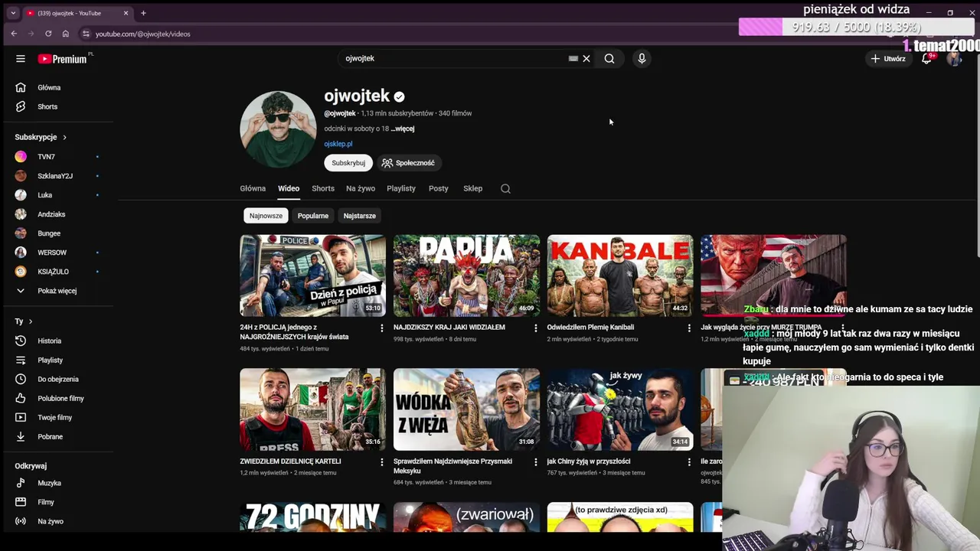Viewport: 980px width, 551px height.
Task: Select the Wideo tab
Action: tap(289, 188)
